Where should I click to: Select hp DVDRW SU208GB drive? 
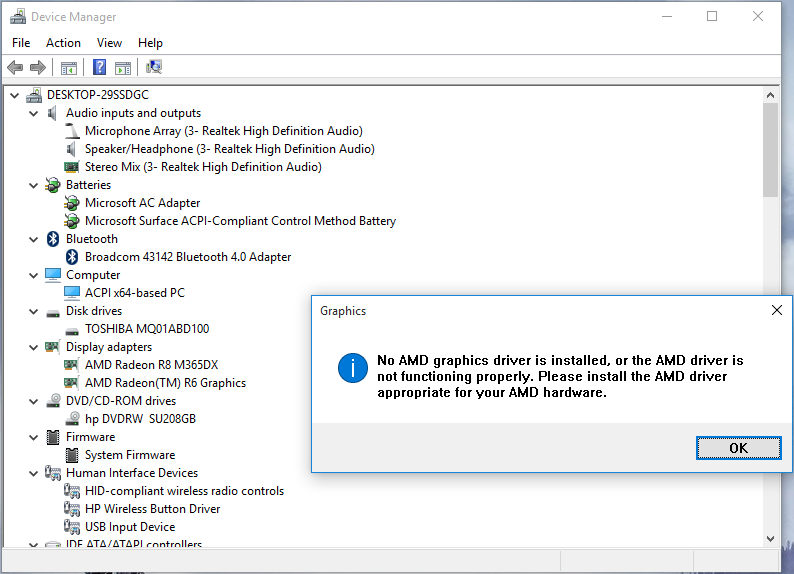pyautogui.click(x=140, y=419)
